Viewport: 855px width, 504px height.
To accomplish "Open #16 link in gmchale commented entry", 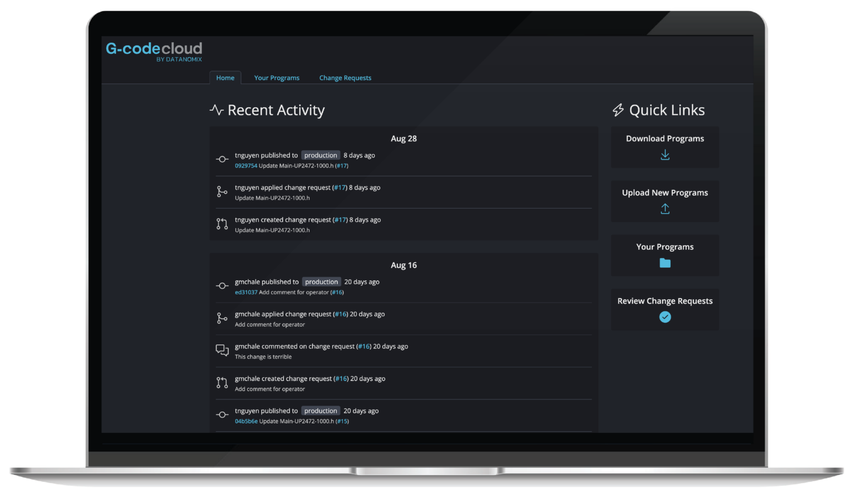I will coord(363,347).
